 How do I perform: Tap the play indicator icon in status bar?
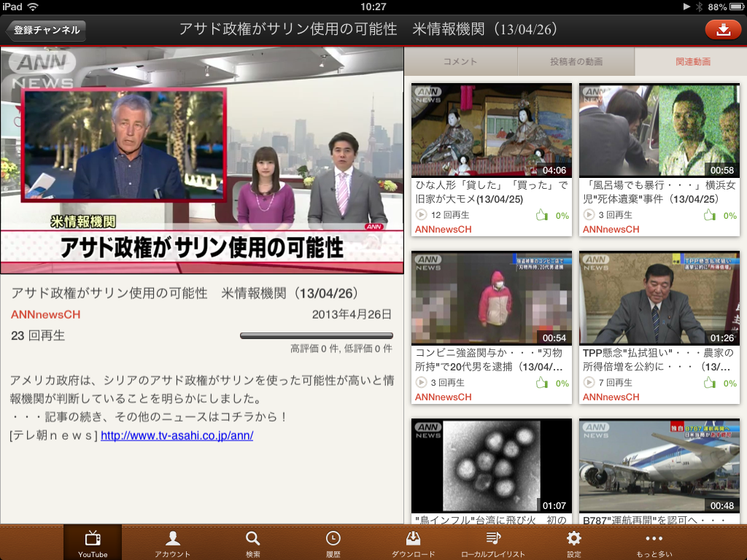point(686,7)
